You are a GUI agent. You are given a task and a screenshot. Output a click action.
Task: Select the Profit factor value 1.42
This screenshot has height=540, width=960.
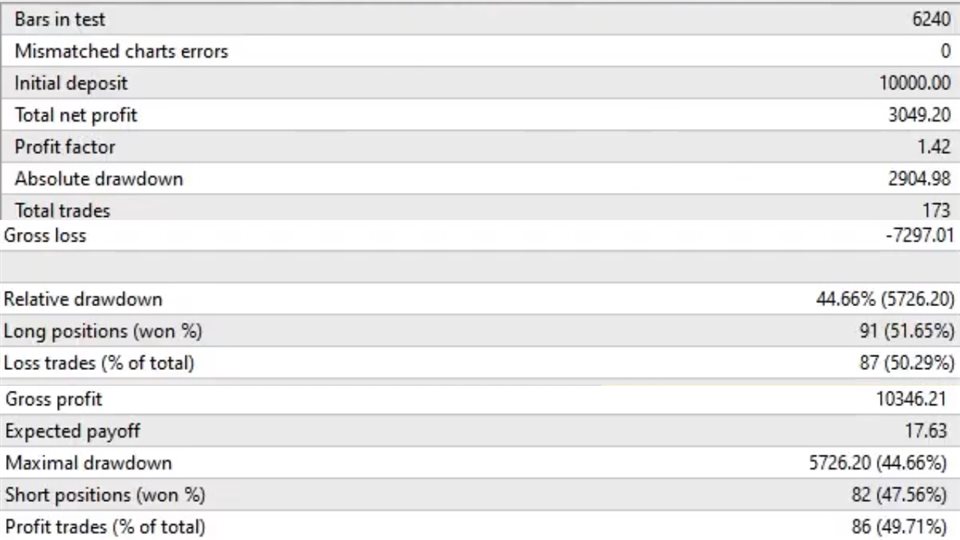934,147
